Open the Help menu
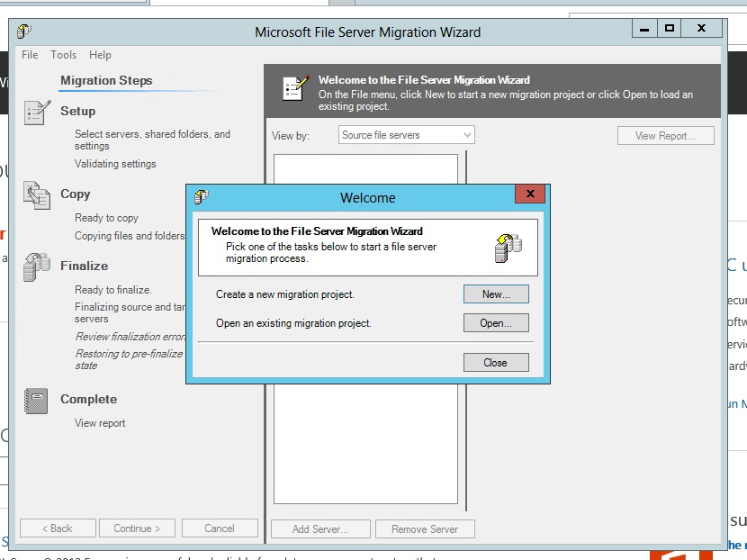747x560 pixels. pos(100,55)
